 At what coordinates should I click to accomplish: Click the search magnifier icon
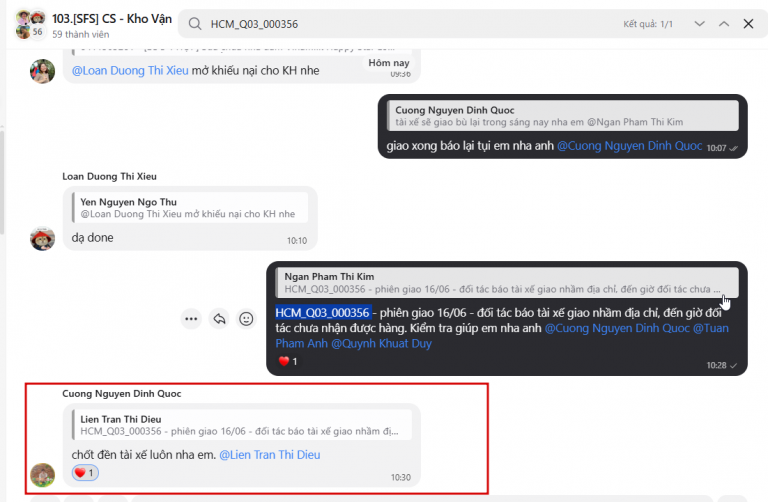coord(195,24)
